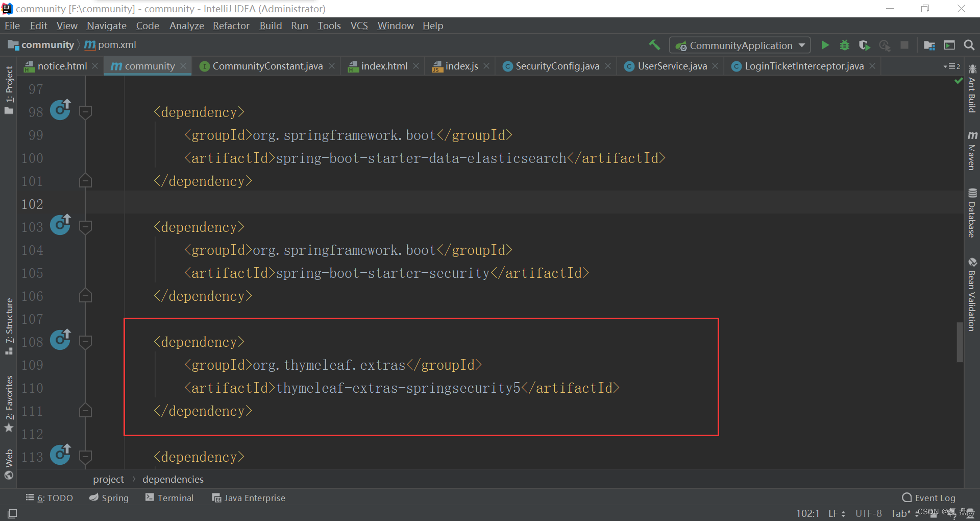This screenshot has height=521, width=980.
Task: Open the Navigate menu
Action: pyautogui.click(x=106, y=26)
